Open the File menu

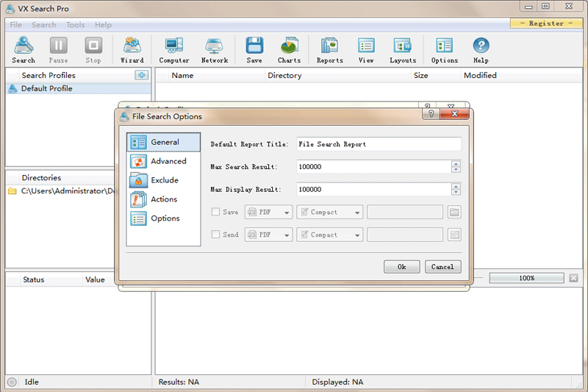click(15, 25)
